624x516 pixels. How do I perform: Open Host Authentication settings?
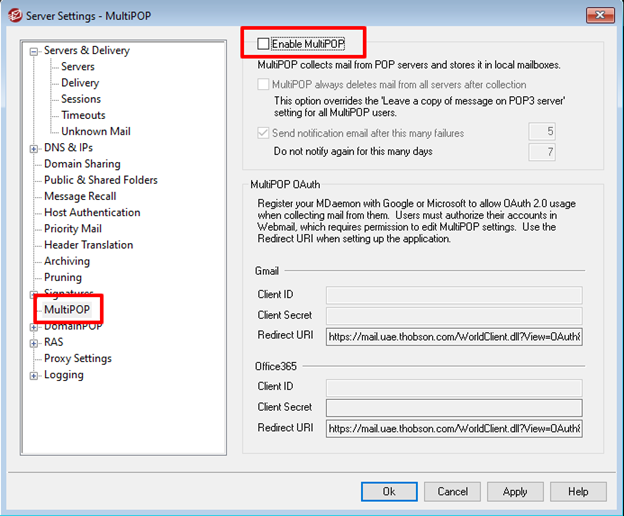(92, 212)
